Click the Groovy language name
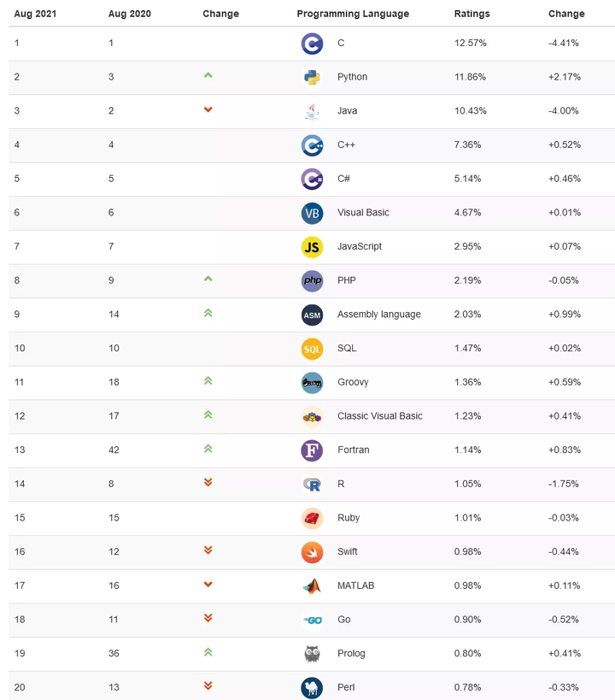This screenshot has height=700, width=615. point(353,382)
